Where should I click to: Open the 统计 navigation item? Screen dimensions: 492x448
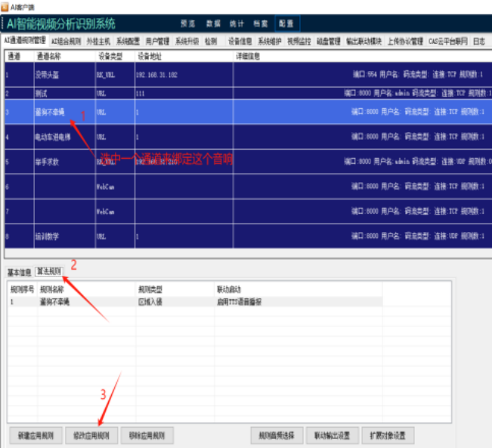[237, 23]
